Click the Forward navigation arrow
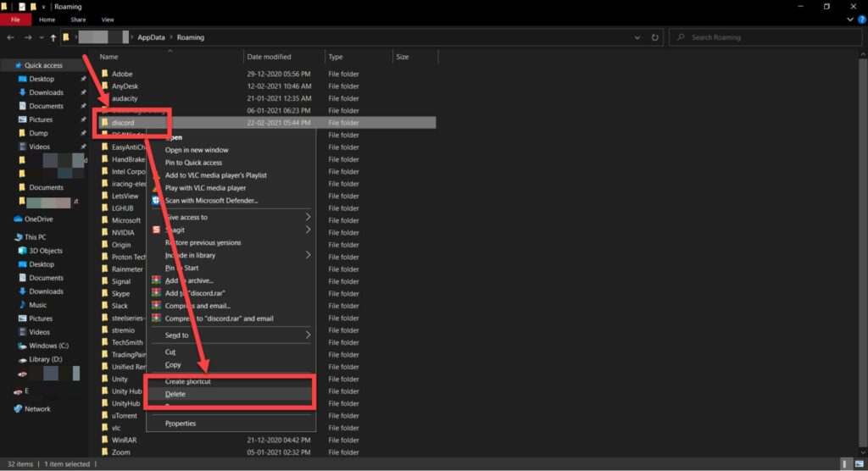This screenshot has width=868, height=471. 28,37
